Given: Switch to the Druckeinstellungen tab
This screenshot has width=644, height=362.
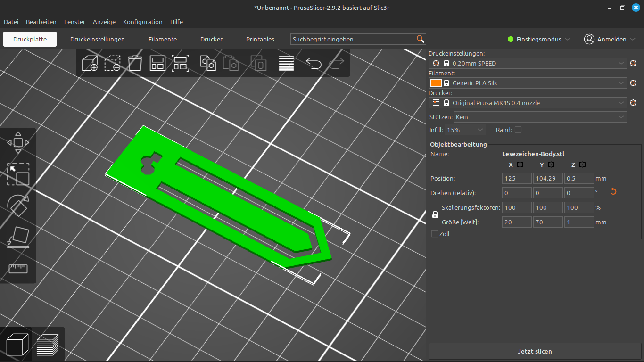Looking at the screenshot, I should click(x=98, y=39).
